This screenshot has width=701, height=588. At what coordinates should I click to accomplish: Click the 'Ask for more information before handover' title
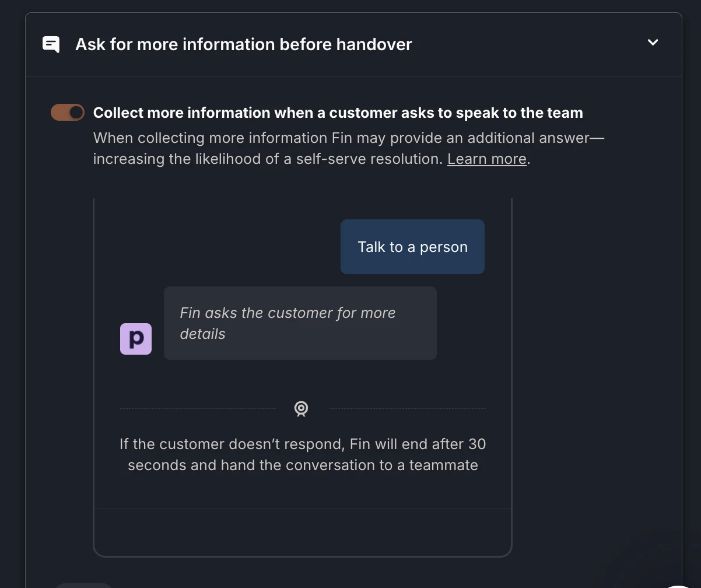[244, 44]
